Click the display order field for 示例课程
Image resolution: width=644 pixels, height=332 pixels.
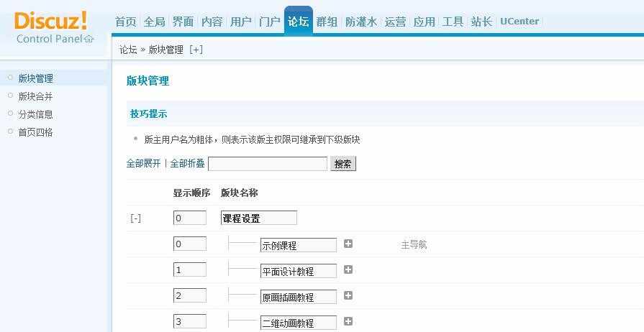(x=190, y=244)
